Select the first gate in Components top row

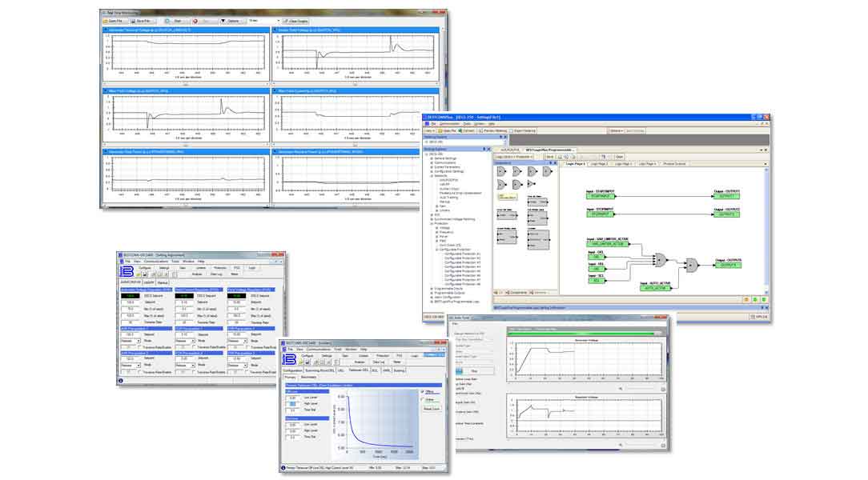tap(501, 171)
